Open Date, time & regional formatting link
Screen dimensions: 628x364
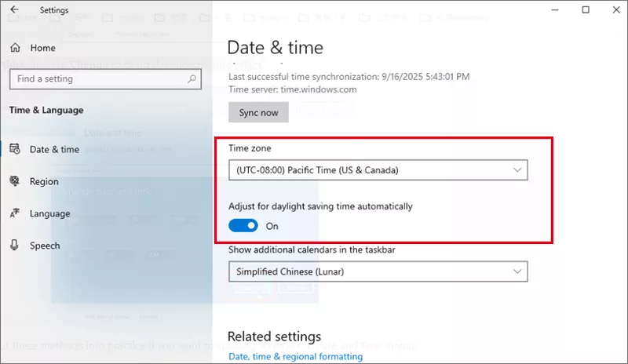click(296, 356)
